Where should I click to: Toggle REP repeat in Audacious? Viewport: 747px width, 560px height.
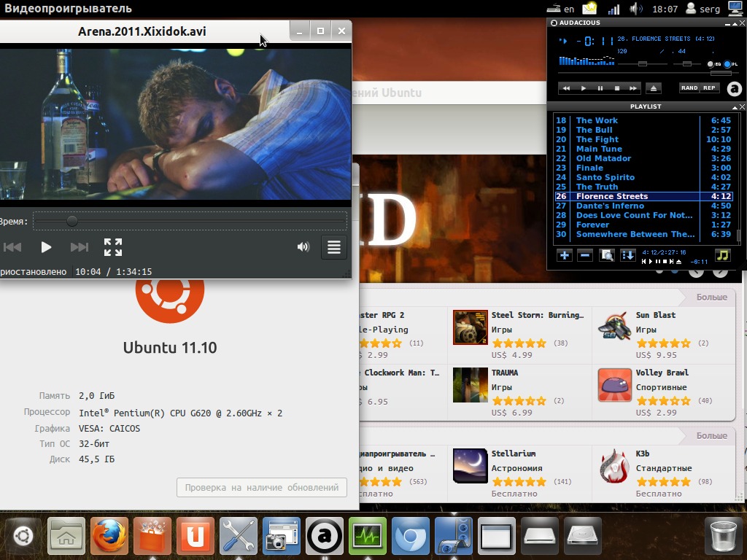pyautogui.click(x=709, y=87)
